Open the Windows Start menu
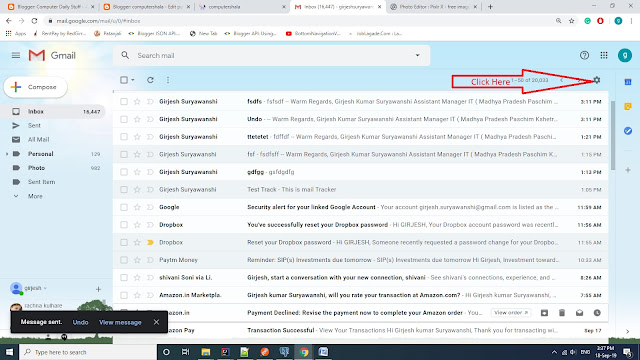 coord(9,352)
